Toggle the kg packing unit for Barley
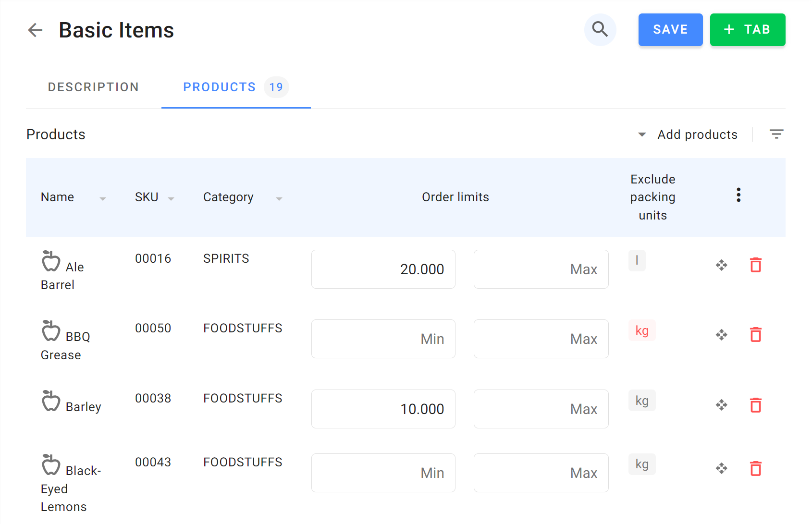 [641, 401]
